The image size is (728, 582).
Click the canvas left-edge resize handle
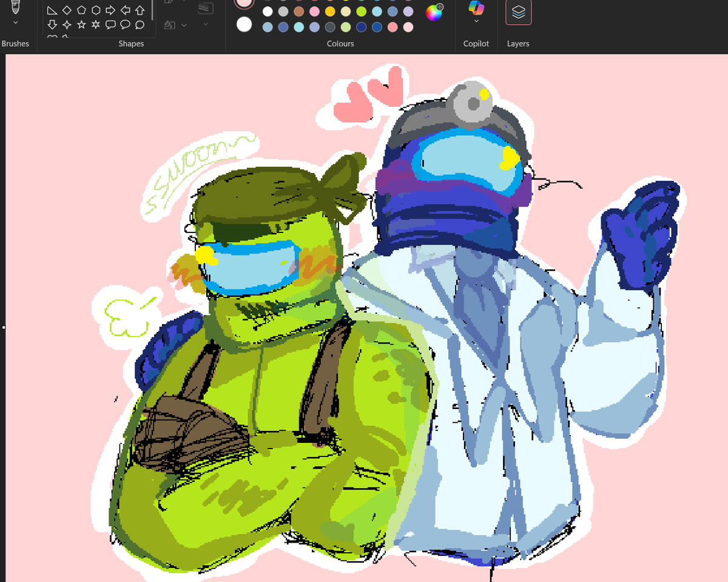pyautogui.click(x=4, y=328)
